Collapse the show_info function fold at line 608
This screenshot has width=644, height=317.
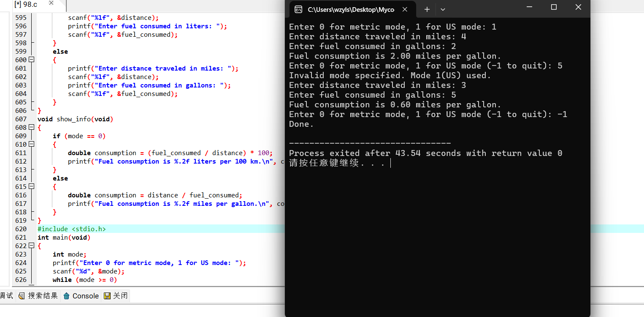click(31, 128)
